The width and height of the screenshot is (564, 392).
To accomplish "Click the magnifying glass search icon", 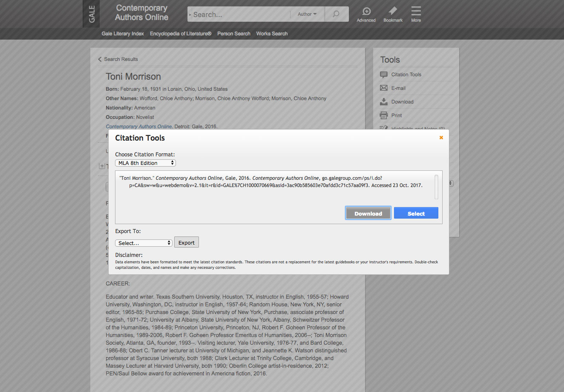I will (336, 14).
